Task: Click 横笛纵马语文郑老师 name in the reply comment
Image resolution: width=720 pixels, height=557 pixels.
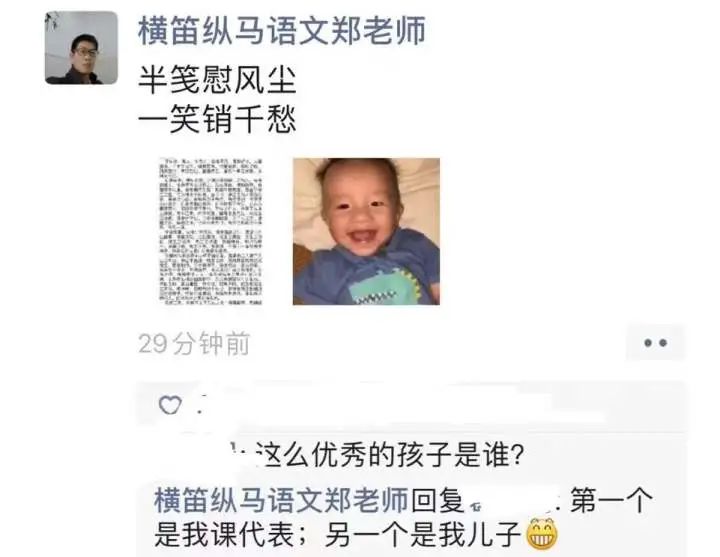Action: tap(281, 500)
